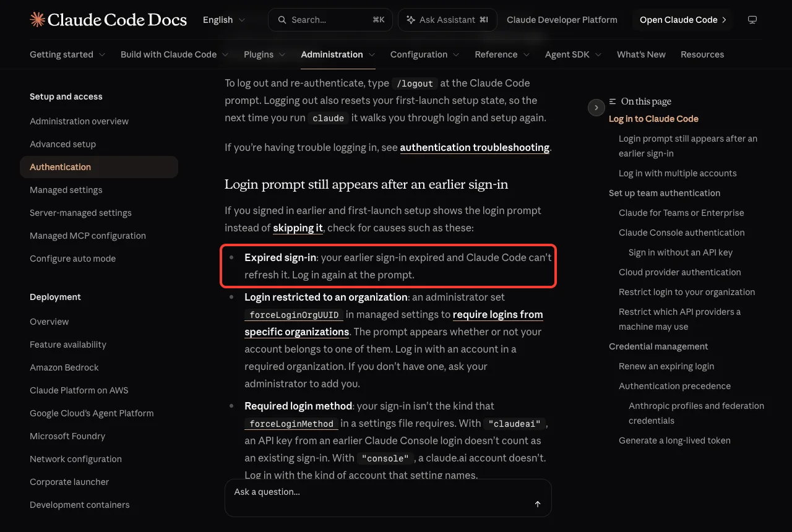The height and width of the screenshot is (532, 792).
Task: Open Microsoft Foundry deployment page
Action: pyautogui.click(x=67, y=436)
